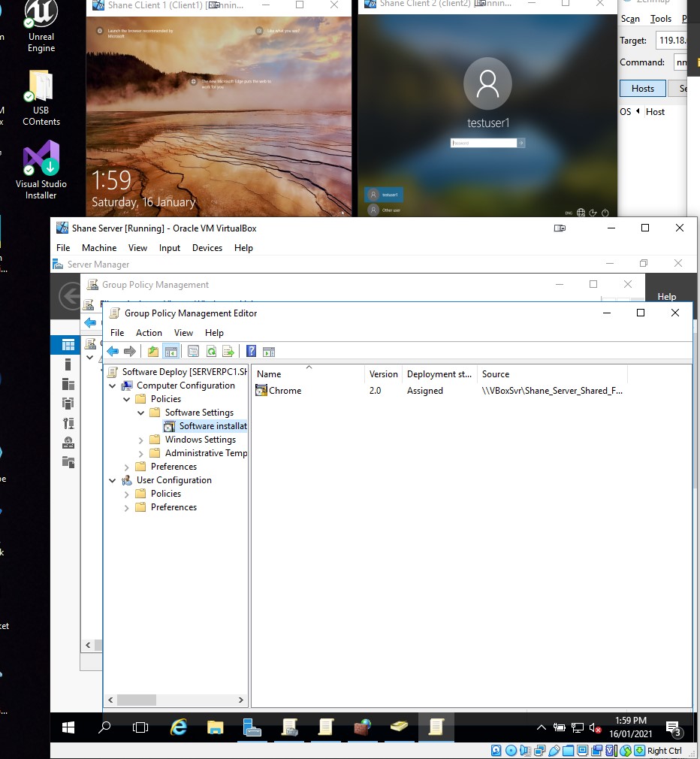700x759 pixels.
Task: Open the File menu in Group Policy Management Editor
Action: click(117, 333)
